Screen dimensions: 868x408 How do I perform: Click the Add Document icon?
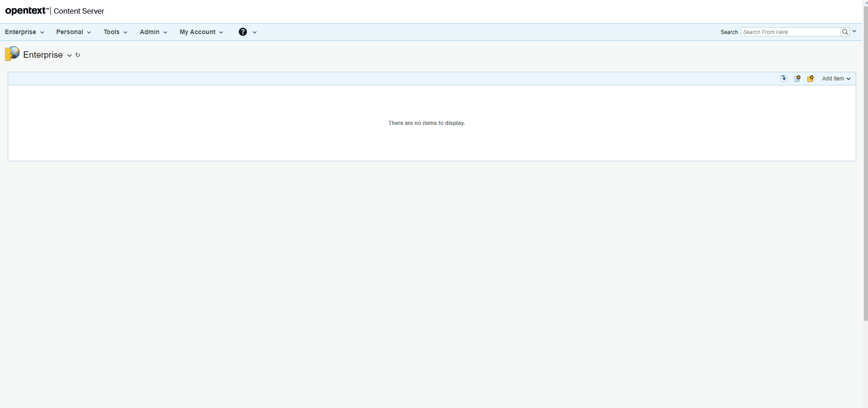pos(797,79)
